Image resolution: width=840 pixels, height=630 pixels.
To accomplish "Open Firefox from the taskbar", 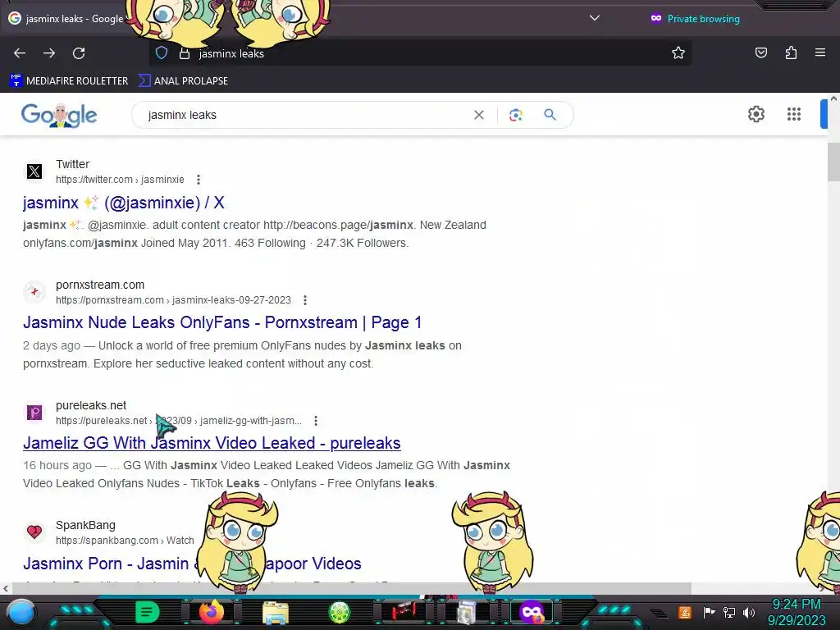I will [211, 612].
